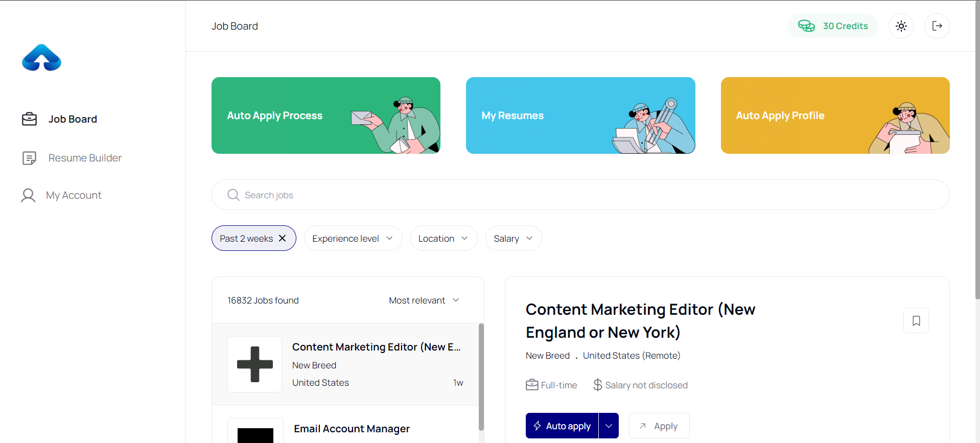
Task: Toggle light/dark theme sun icon
Action: (x=901, y=26)
